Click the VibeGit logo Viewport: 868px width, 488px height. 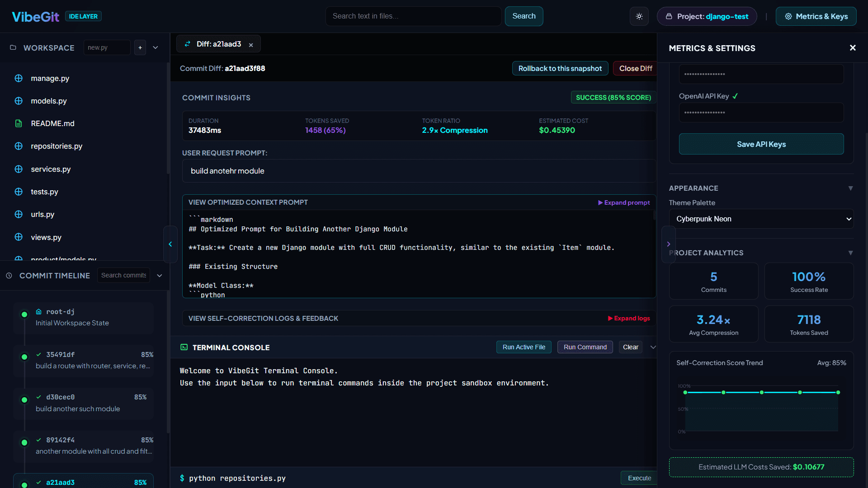[35, 17]
